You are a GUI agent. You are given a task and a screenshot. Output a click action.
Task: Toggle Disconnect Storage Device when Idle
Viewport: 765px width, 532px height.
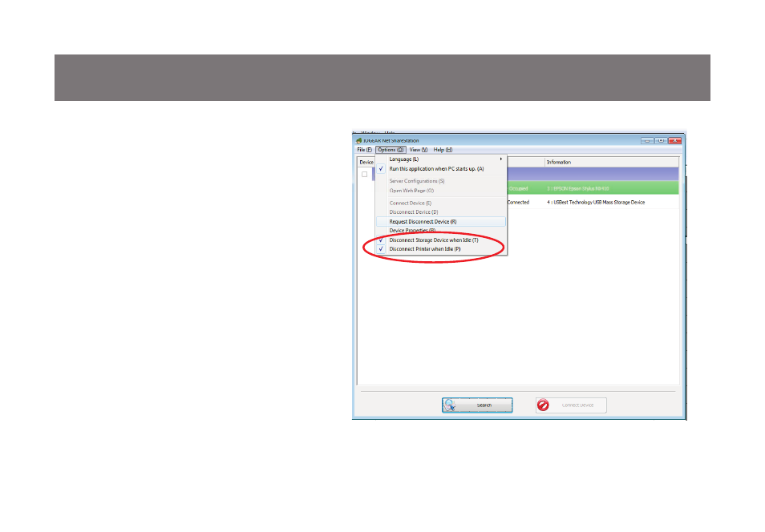[441, 240]
